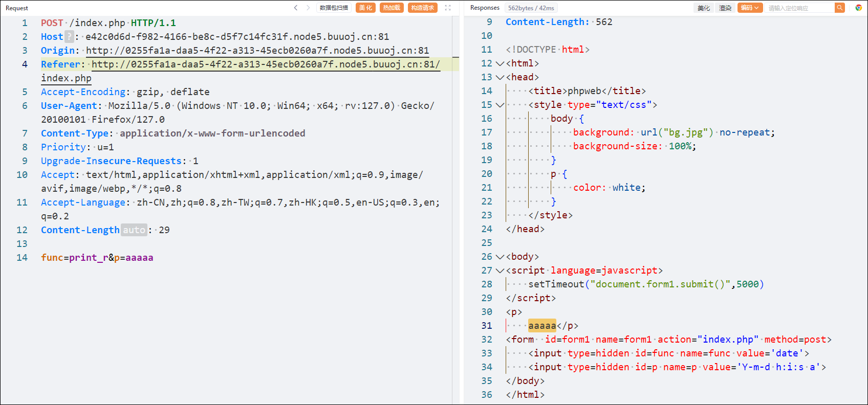868x405 pixels.
Task: Click the background: url("bg.jpg") CSS line
Action: pos(674,132)
